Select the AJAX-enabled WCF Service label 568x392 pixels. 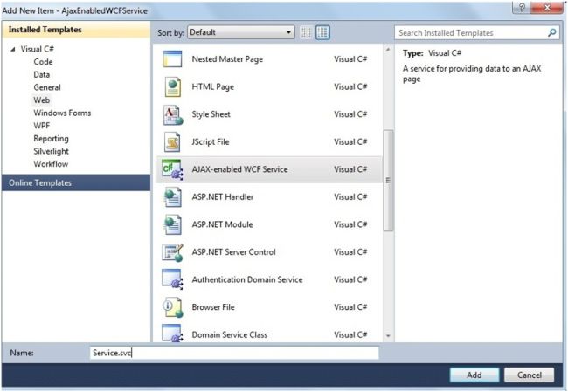coord(239,169)
